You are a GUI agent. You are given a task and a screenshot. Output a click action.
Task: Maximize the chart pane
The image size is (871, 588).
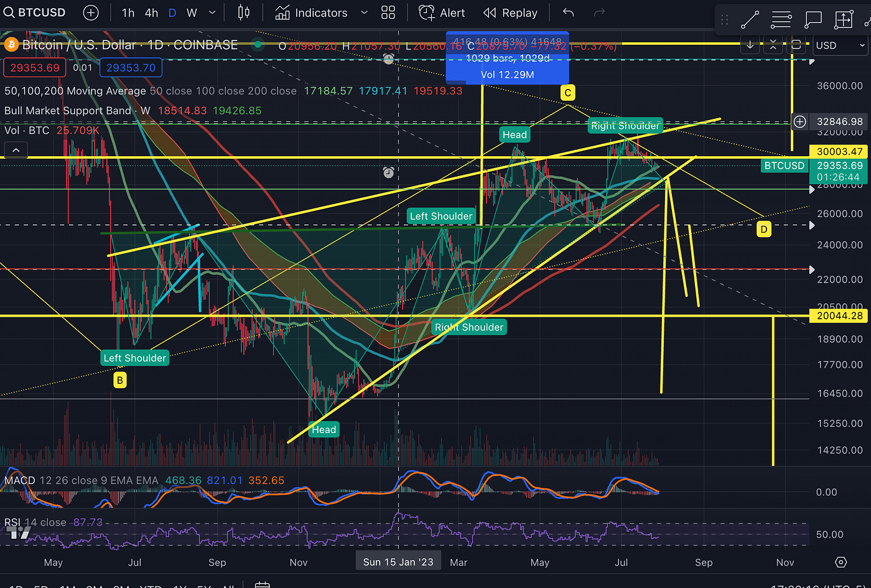coord(796,45)
